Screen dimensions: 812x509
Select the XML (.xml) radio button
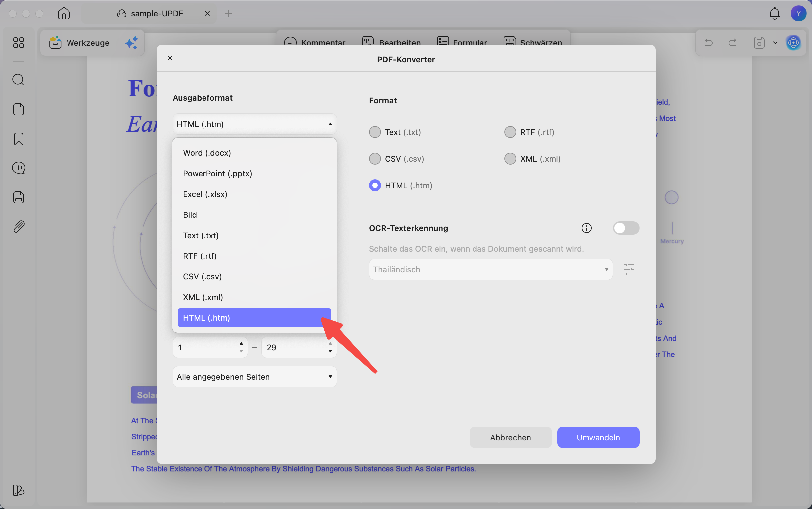tap(510, 159)
